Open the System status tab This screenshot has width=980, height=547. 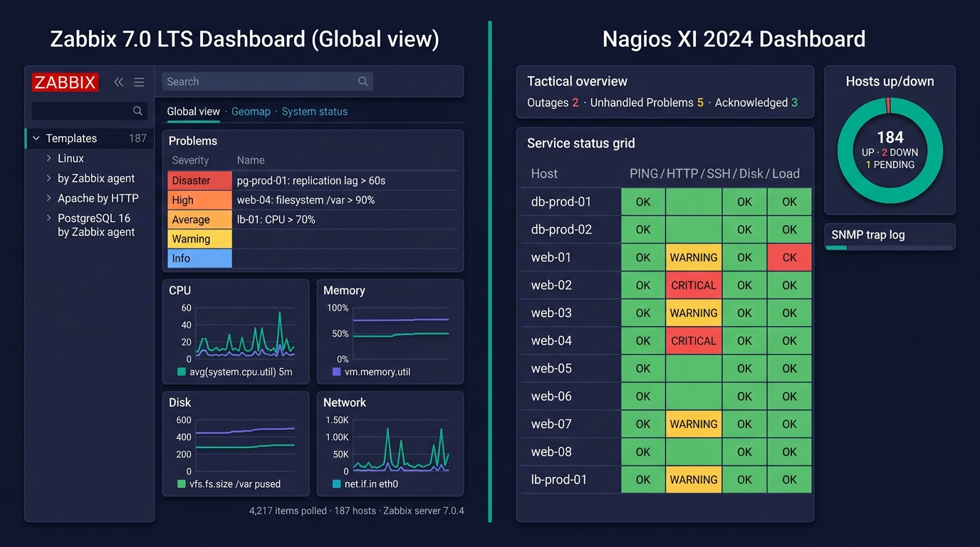click(315, 111)
